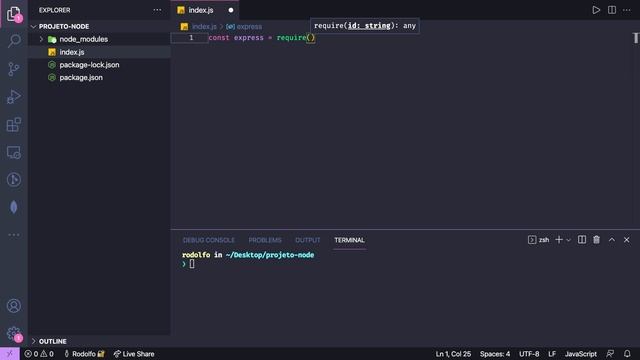Change encoding via UTF-8

coord(529,354)
